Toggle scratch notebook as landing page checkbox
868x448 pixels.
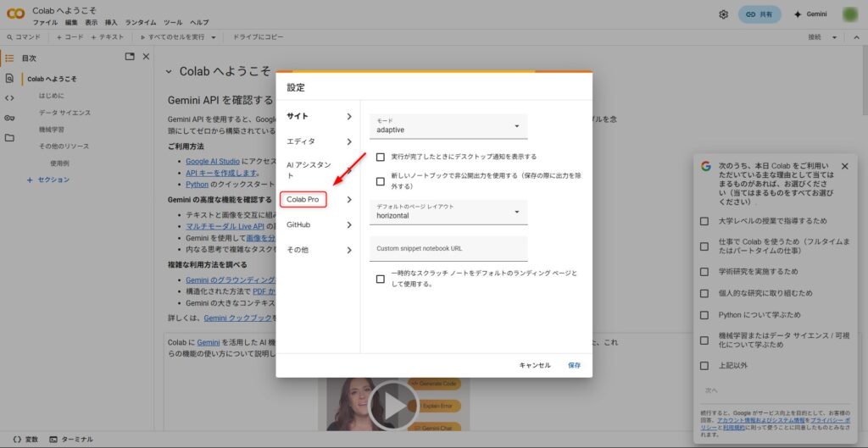tap(381, 279)
